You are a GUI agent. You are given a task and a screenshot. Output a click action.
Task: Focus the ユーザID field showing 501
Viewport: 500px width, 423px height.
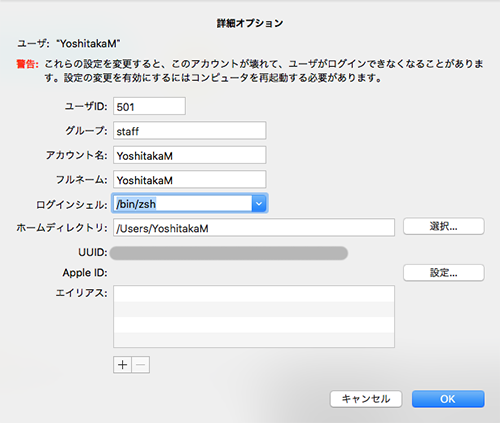point(149,106)
